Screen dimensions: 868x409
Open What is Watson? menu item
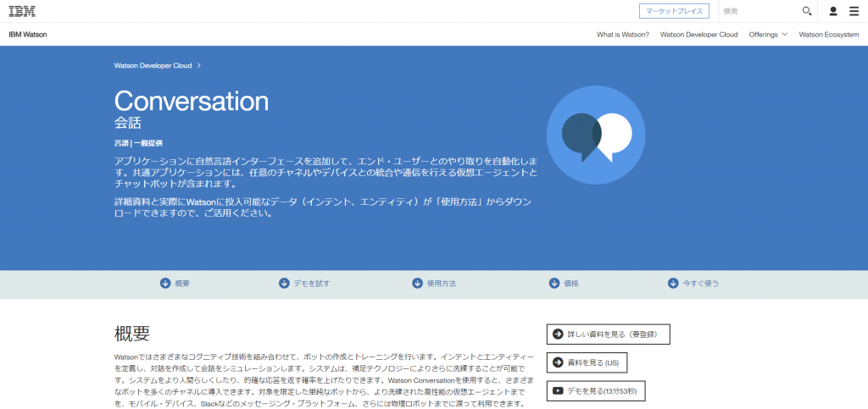tap(623, 34)
